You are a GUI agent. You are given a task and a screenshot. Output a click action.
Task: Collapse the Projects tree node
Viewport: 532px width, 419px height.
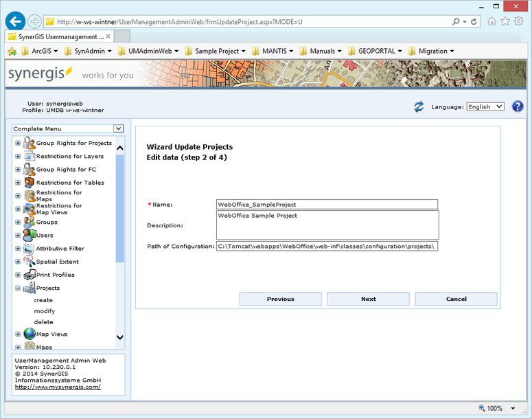click(x=18, y=288)
